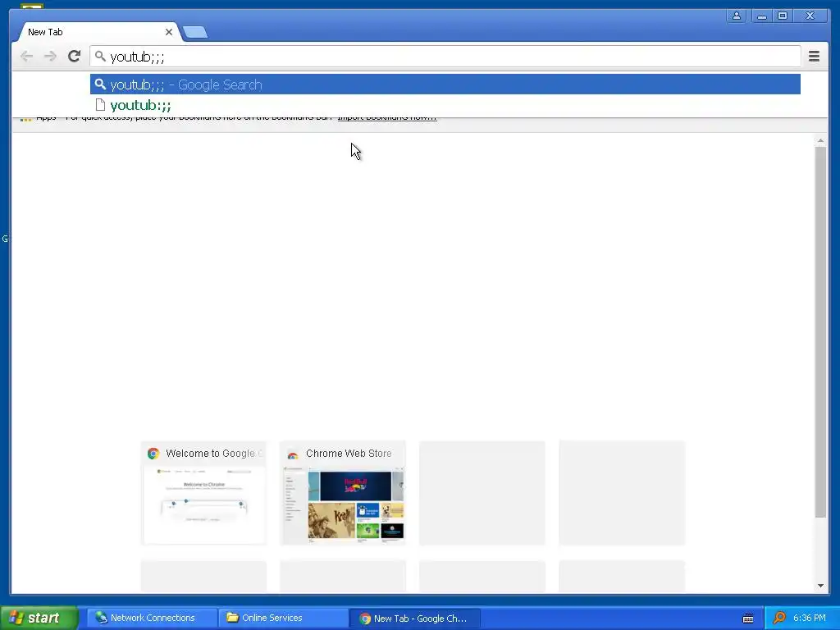Viewport: 840px width, 630px height.
Task: Click the magnifier icon in system tray
Action: (x=779, y=619)
